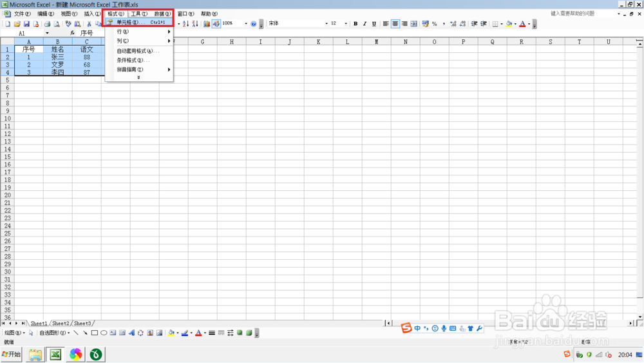Open the Chart Wizard icon
The height and width of the screenshot is (363, 644).
pyautogui.click(x=207, y=24)
